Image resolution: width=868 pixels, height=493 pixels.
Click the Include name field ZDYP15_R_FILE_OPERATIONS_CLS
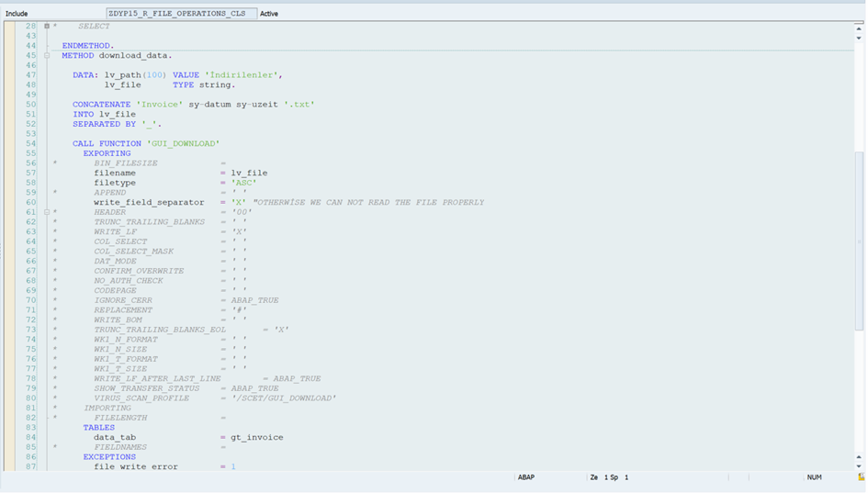coord(181,14)
